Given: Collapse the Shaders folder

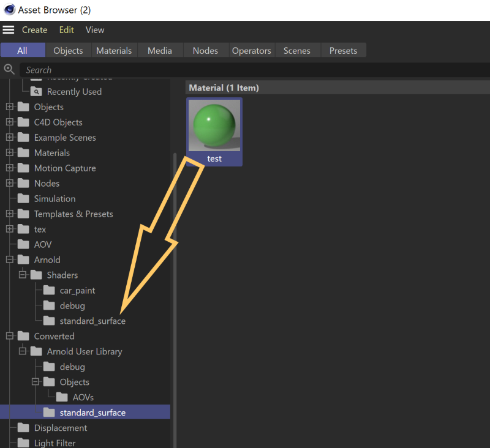Looking at the screenshot, I should [23, 275].
